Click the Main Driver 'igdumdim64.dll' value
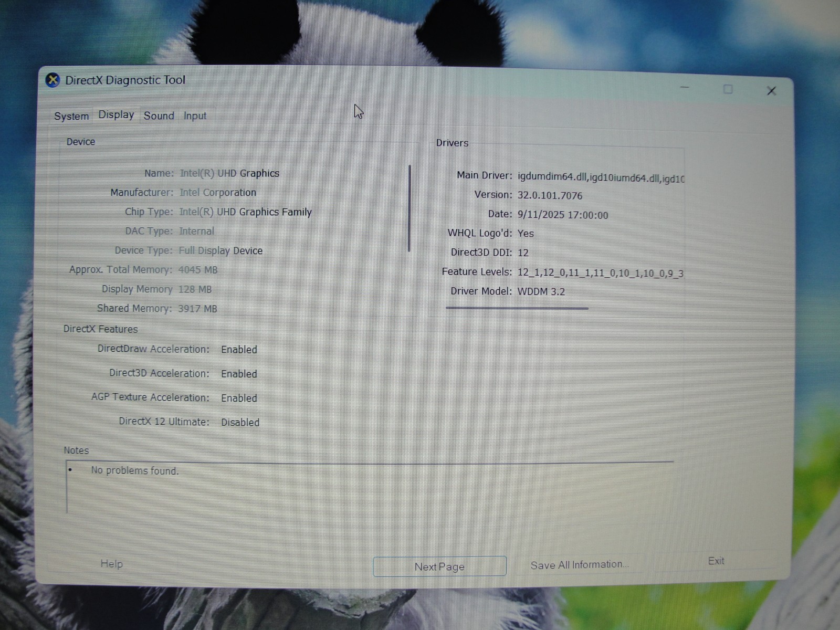The width and height of the screenshot is (840, 630). [601, 177]
